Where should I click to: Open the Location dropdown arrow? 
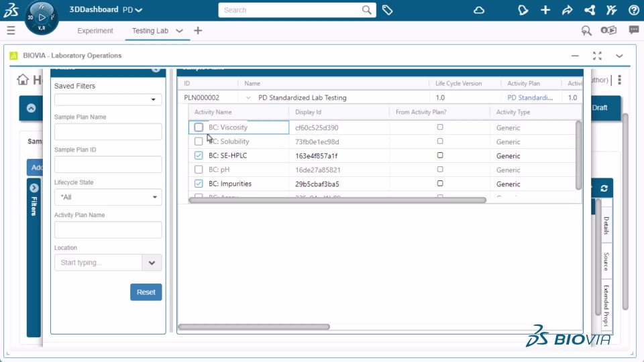152,263
